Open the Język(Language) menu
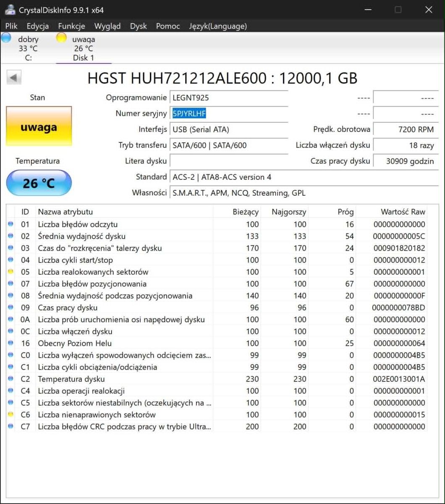Screen dimensions: 445x504 [218, 26]
